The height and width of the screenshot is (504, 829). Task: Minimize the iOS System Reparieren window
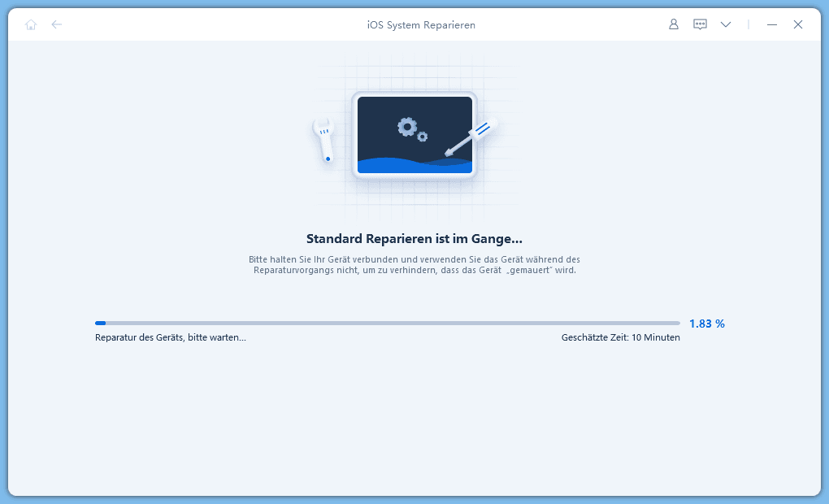[x=772, y=24]
